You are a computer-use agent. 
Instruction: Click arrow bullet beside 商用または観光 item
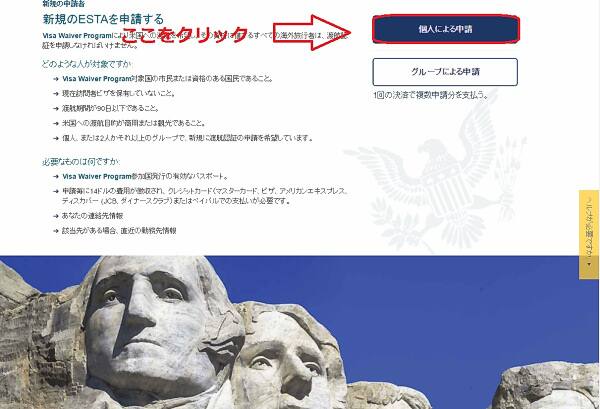pyautogui.click(x=56, y=123)
